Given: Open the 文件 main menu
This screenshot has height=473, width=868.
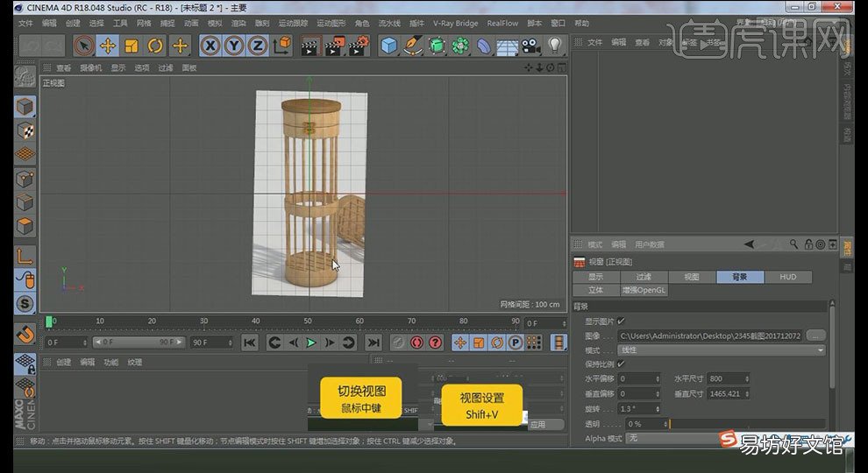Looking at the screenshot, I should 25,24.
